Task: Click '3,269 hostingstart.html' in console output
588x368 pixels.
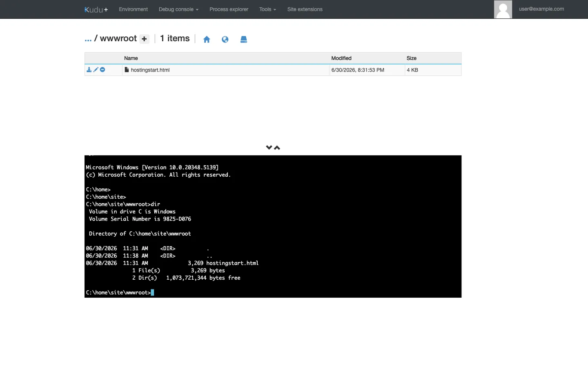Action: [x=223, y=263]
